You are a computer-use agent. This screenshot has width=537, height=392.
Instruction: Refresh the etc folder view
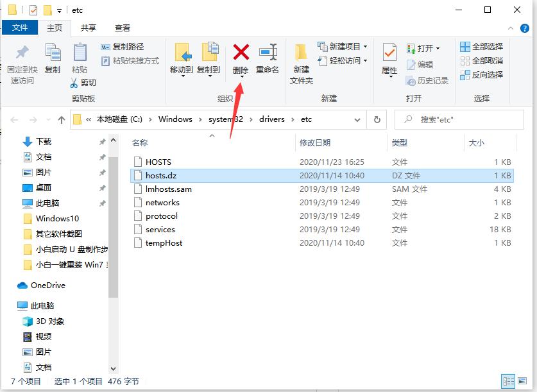tap(377, 120)
